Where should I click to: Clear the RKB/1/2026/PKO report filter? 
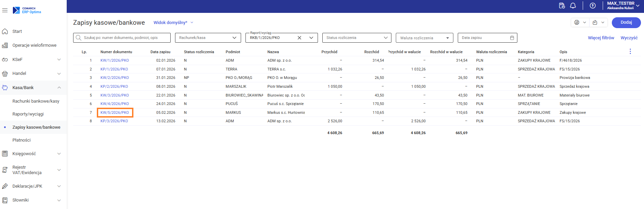pos(299,38)
